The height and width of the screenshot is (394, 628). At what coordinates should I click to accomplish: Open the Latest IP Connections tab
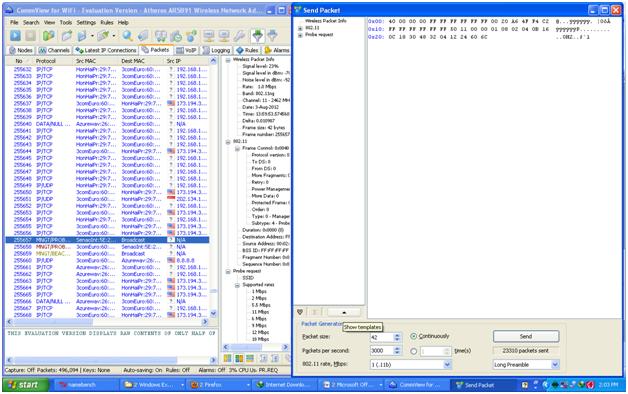106,50
